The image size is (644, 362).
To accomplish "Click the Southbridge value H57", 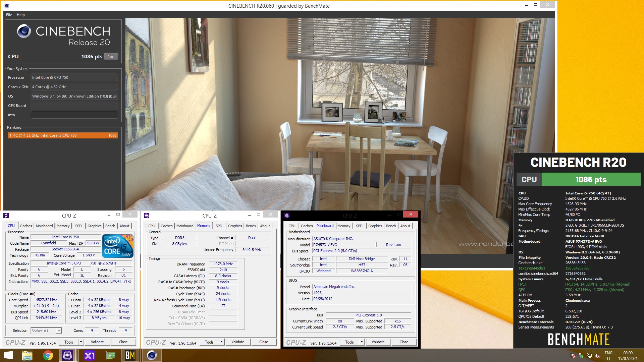I will coord(362,265).
